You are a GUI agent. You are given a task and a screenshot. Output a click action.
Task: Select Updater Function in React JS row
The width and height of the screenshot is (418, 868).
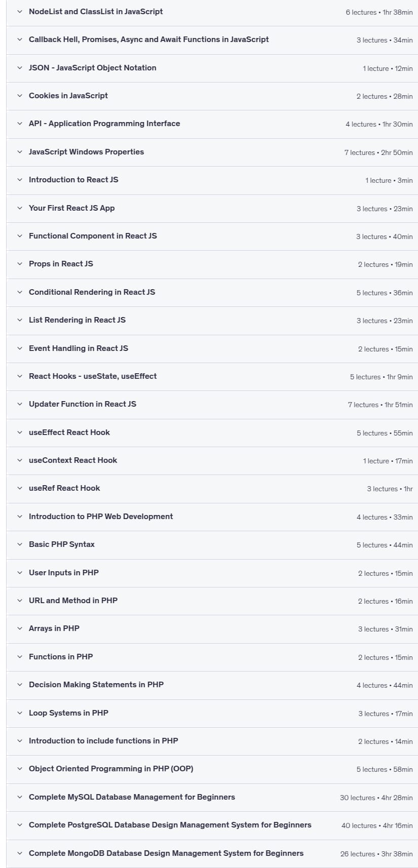tap(212, 405)
